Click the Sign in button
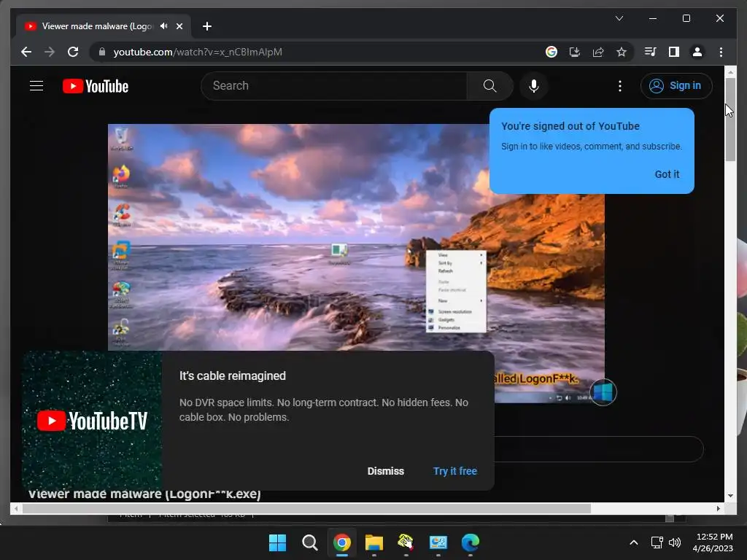The height and width of the screenshot is (560, 747). click(x=676, y=86)
